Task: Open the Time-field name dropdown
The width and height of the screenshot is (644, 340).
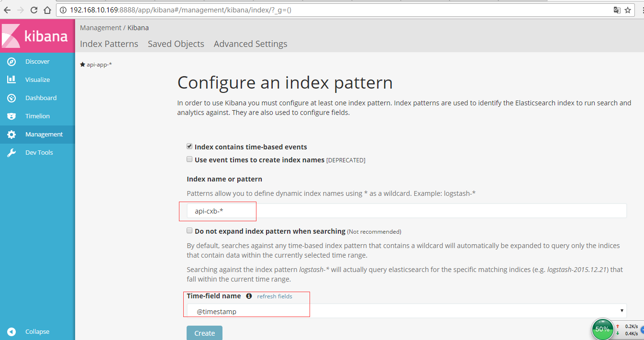Action: (x=407, y=311)
